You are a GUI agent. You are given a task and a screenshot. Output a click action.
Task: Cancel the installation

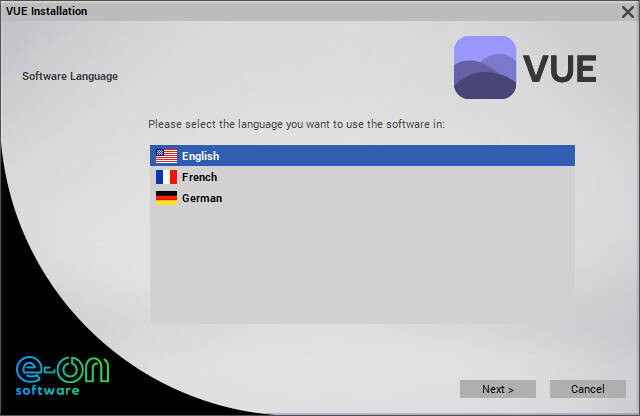(x=587, y=388)
